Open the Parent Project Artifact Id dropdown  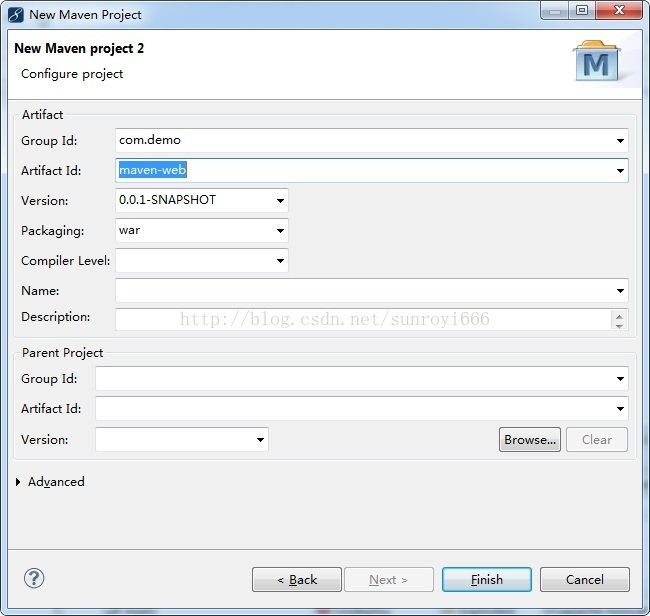[x=620, y=409]
